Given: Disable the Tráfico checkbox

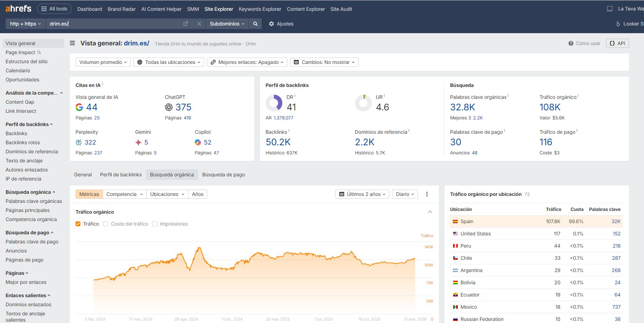Looking at the screenshot, I should point(78,224).
